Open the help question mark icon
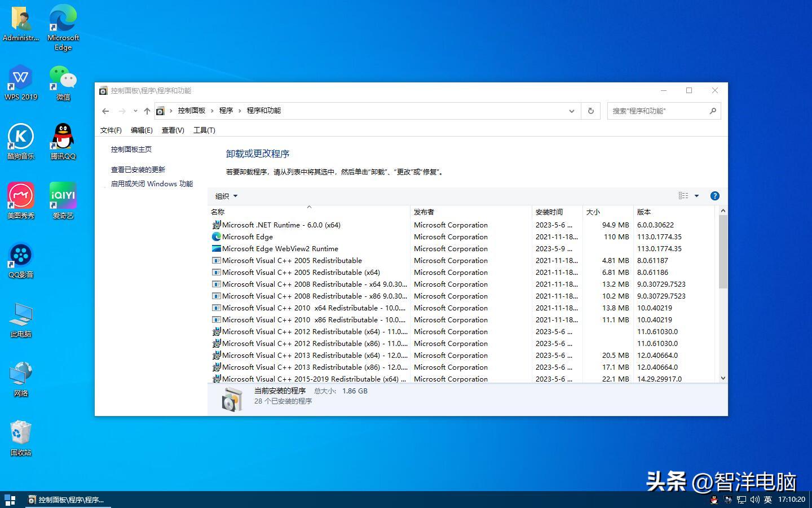Viewport: 812px width, 508px height. coord(714,196)
